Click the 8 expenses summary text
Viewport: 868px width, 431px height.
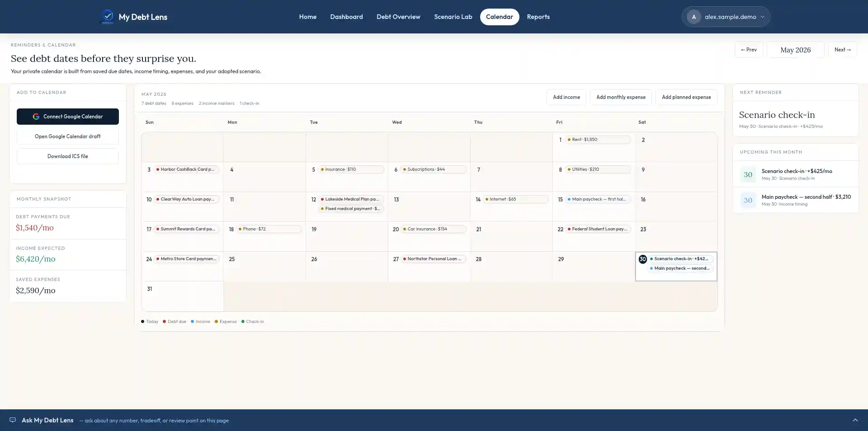click(183, 103)
